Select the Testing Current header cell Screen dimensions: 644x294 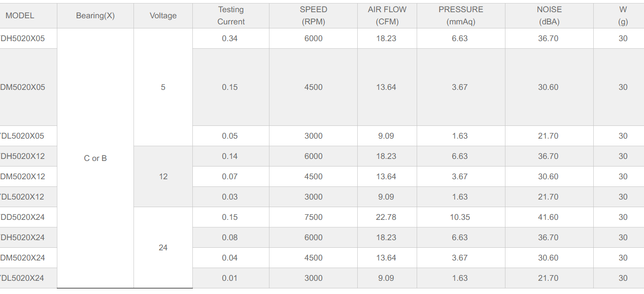[x=231, y=16]
